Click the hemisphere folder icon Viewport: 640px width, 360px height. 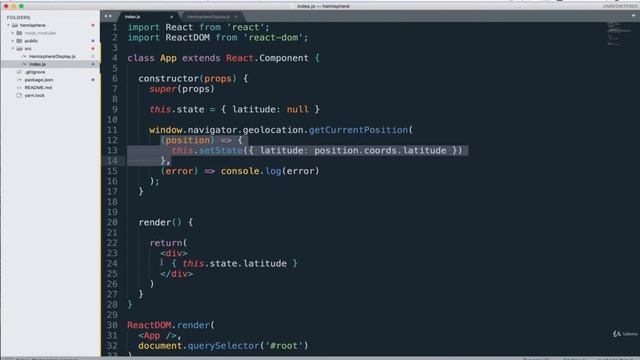point(15,25)
